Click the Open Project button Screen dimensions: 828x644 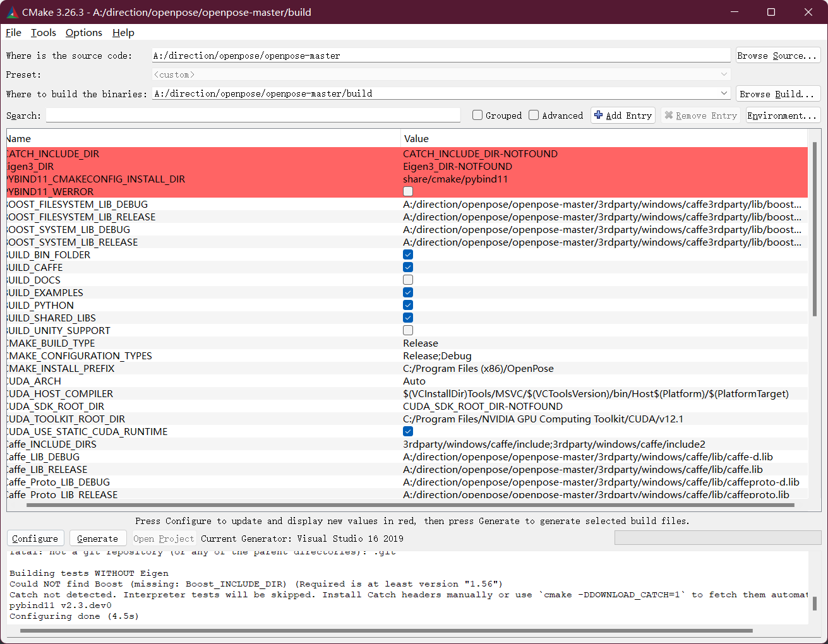click(x=164, y=539)
